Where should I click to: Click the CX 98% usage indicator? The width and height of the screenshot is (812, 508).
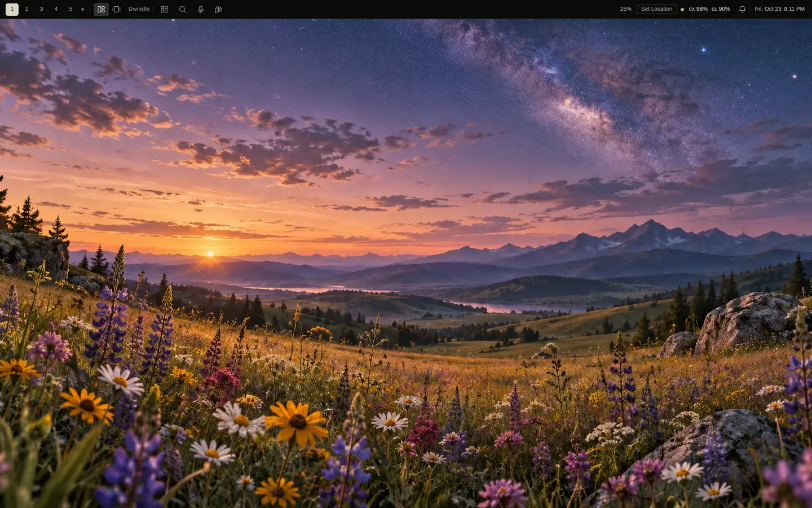click(698, 9)
